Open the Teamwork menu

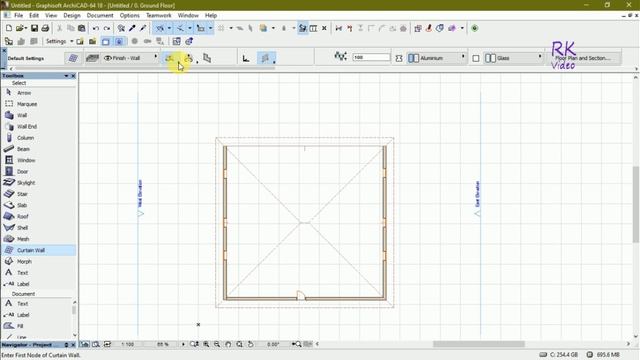pyautogui.click(x=159, y=16)
